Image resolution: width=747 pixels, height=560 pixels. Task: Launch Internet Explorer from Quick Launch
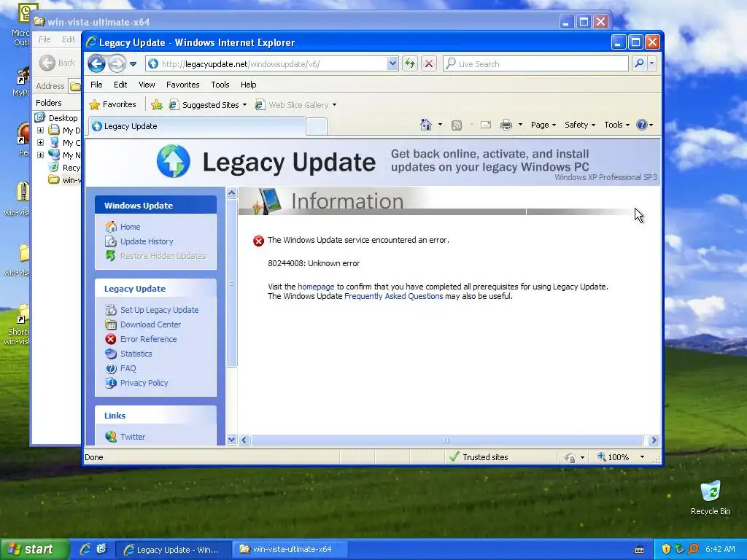pos(85,549)
